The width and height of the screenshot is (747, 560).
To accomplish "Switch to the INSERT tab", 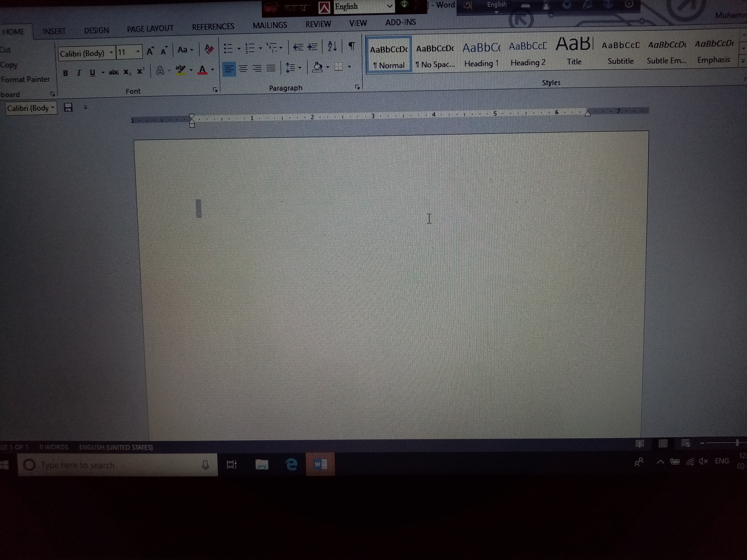I will coord(54,31).
